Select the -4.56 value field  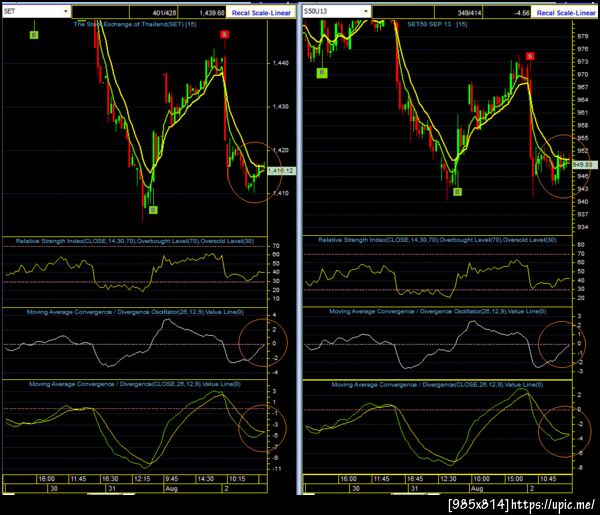(507, 13)
